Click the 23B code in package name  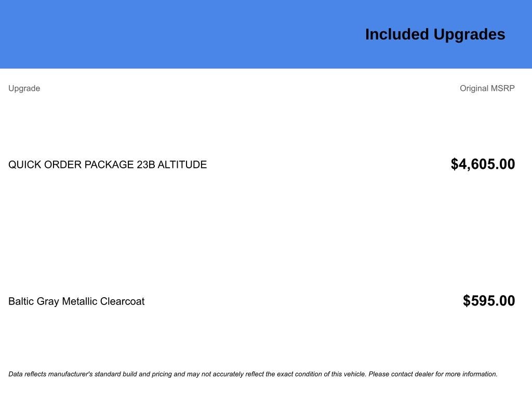coord(146,165)
